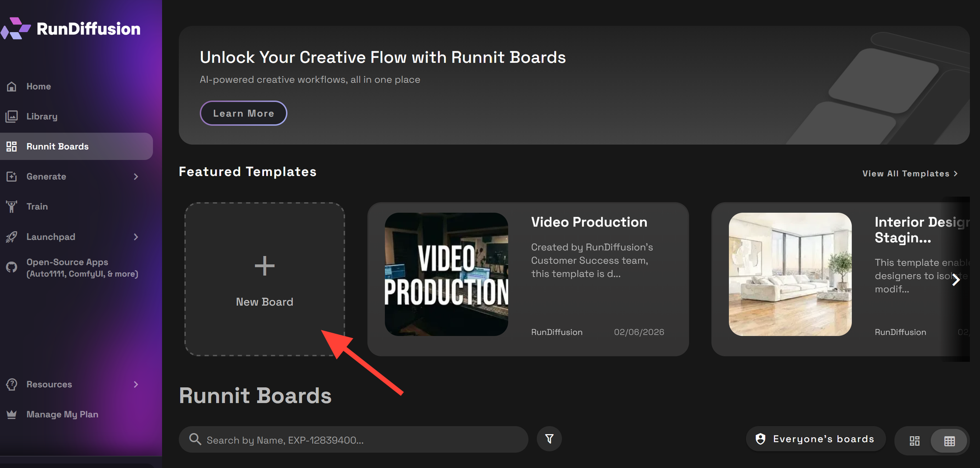Expand the Resources submenu chevron
Image resolution: width=980 pixels, height=468 pixels.
click(x=136, y=385)
